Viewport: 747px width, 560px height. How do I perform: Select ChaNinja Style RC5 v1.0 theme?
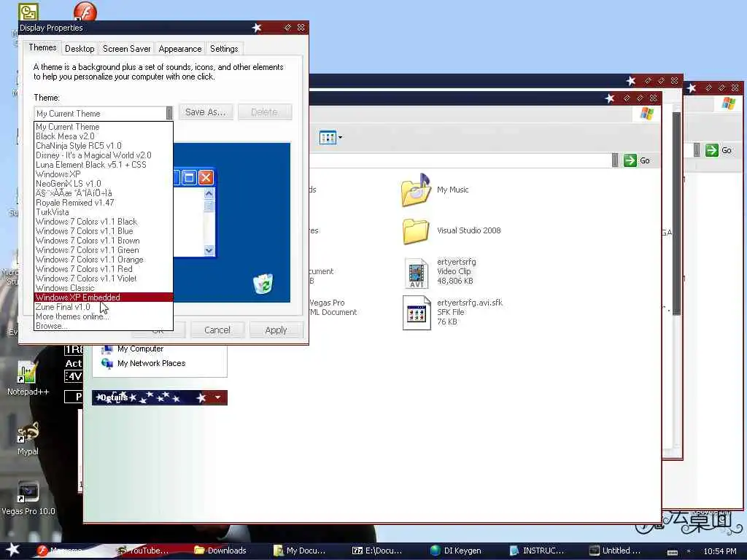pos(104,146)
